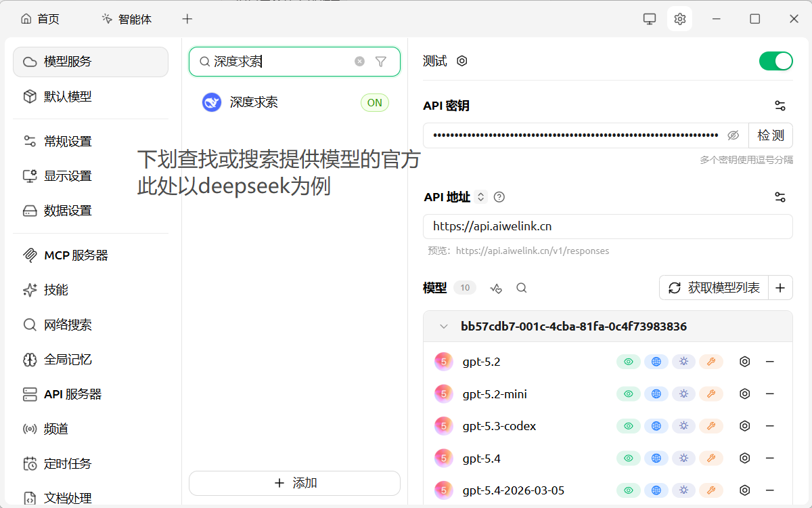This screenshot has height=508, width=812.
Task: Open 全局记忆 settings
Action: point(91,360)
